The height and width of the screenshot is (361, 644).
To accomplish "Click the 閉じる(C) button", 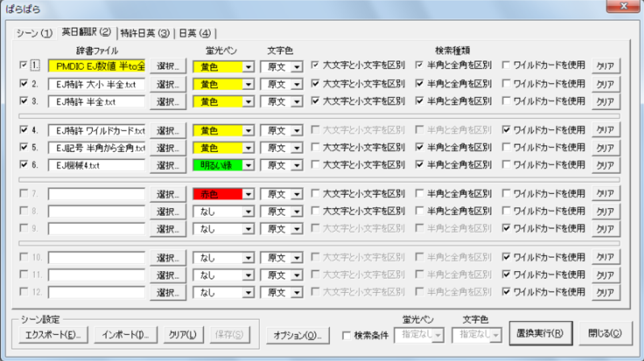I will pyautogui.click(x=605, y=334).
